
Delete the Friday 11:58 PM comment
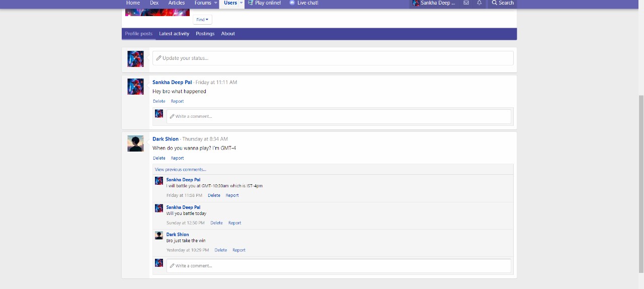coord(214,195)
